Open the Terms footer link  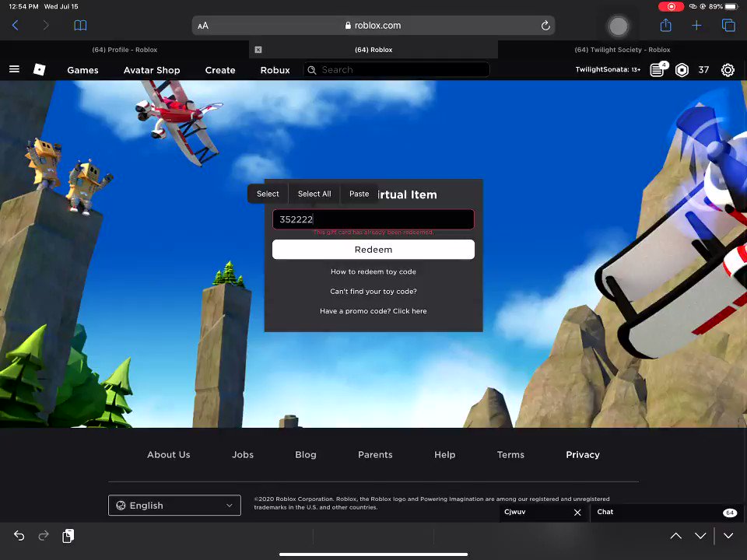pyautogui.click(x=510, y=455)
